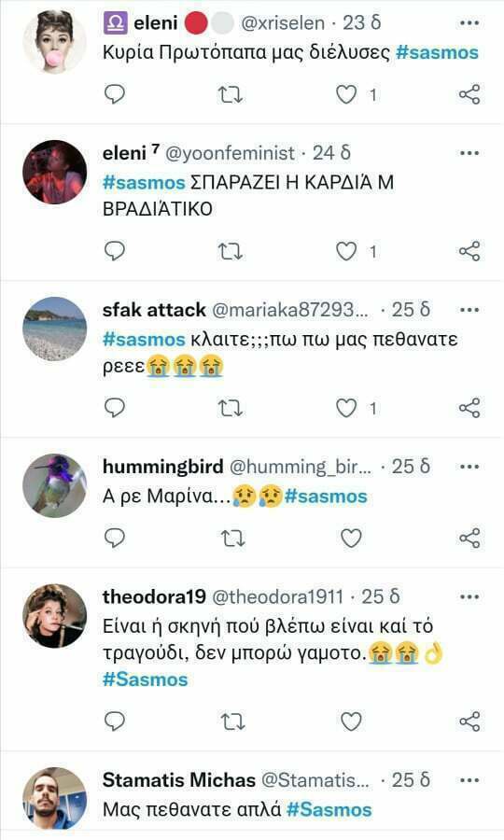Viewport: 504px width, 840px height.
Task: Open #Sasmos hashtag in Stamatis Michas tweet
Action: coord(329,809)
